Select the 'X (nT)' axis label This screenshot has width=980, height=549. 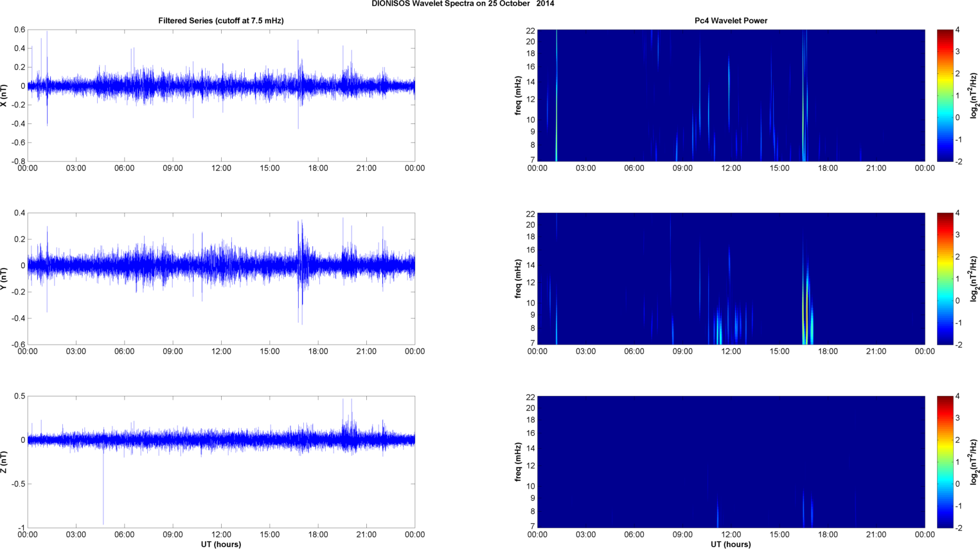tap(4, 95)
